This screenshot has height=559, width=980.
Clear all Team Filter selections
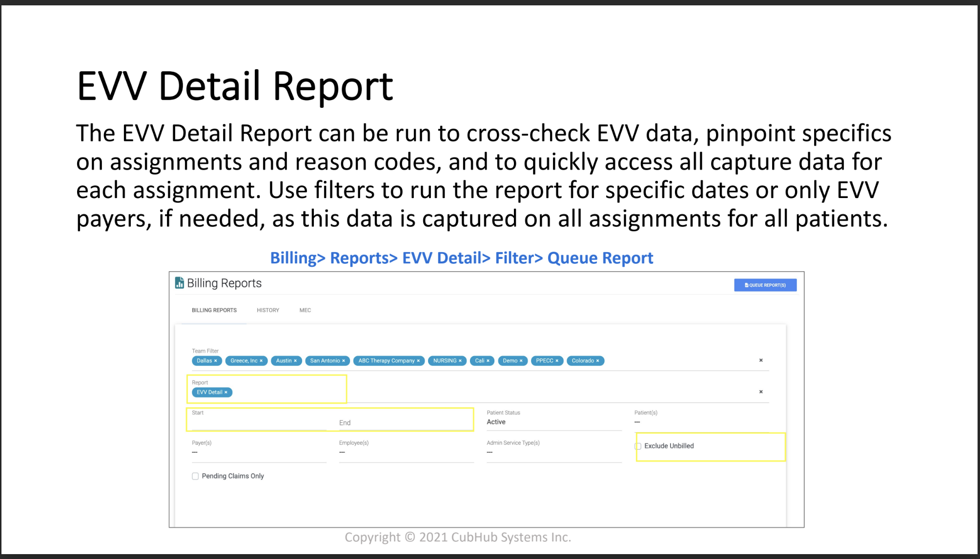[x=761, y=360]
